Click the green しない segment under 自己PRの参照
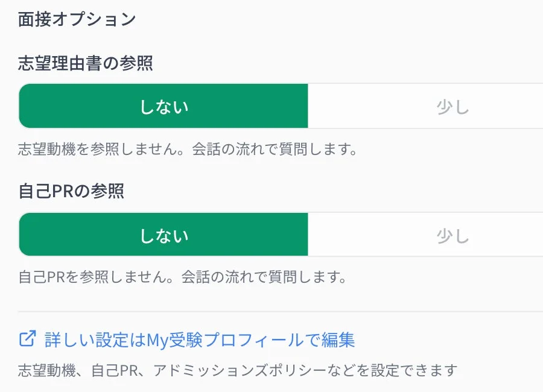Screen dimensions: 543x392 [163, 235]
